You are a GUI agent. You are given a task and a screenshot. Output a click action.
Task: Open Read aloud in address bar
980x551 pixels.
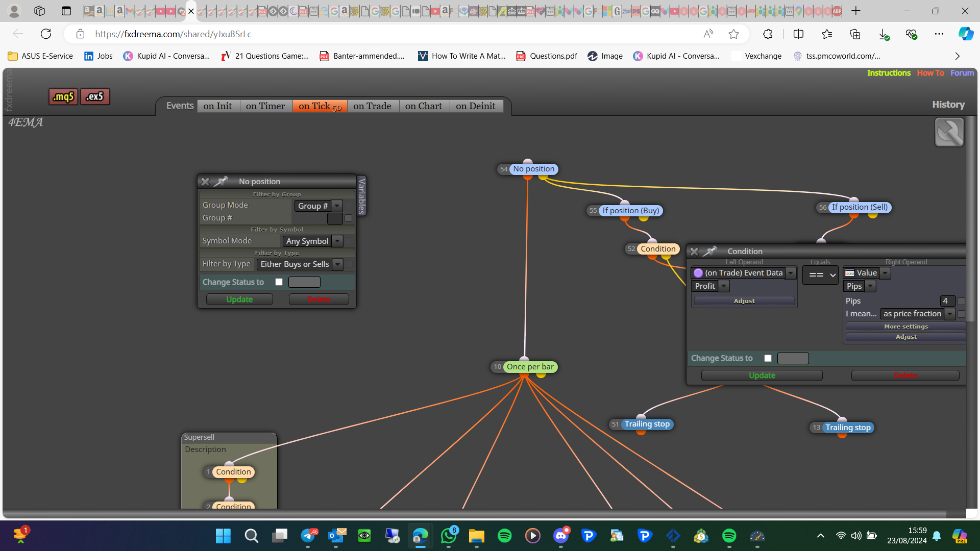coord(708,34)
